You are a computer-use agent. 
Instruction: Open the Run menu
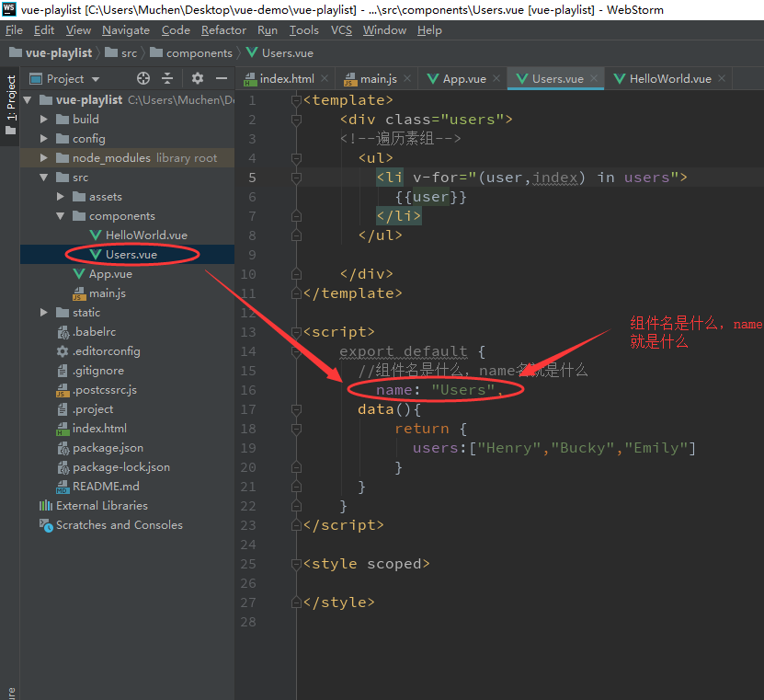coord(267,30)
